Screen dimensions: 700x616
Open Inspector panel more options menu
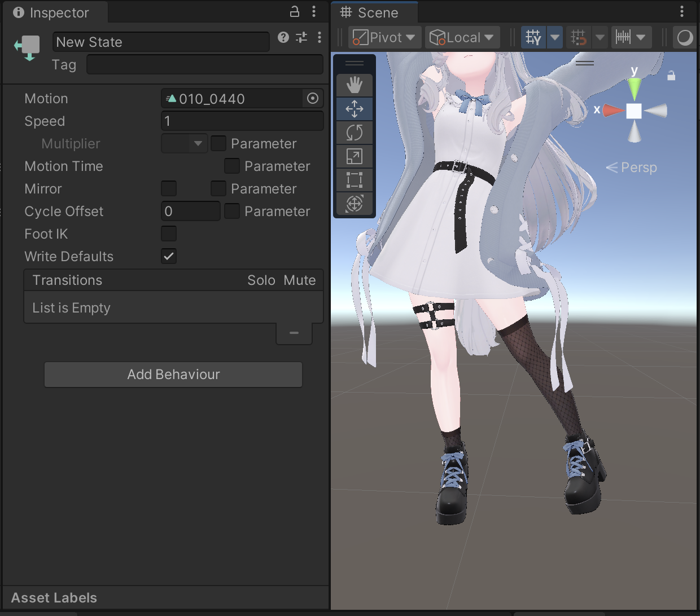314,11
